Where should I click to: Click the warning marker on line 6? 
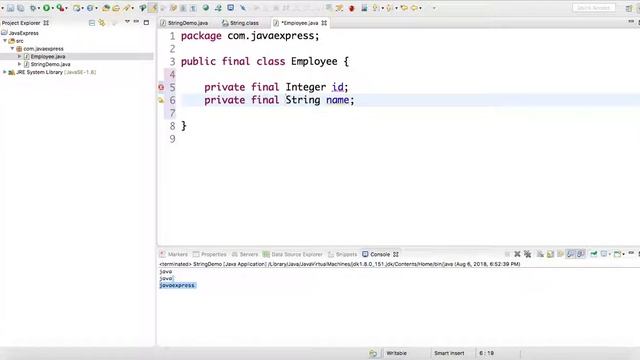(x=161, y=100)
